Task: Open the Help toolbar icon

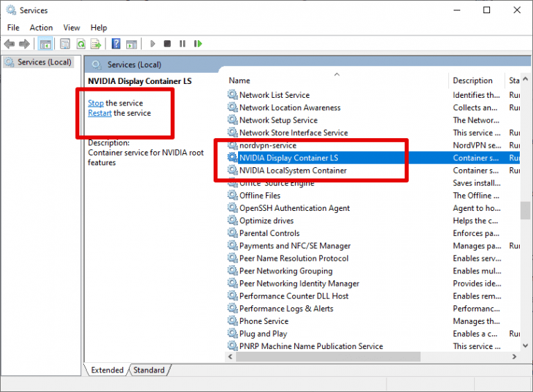Action: coord(116,44)
